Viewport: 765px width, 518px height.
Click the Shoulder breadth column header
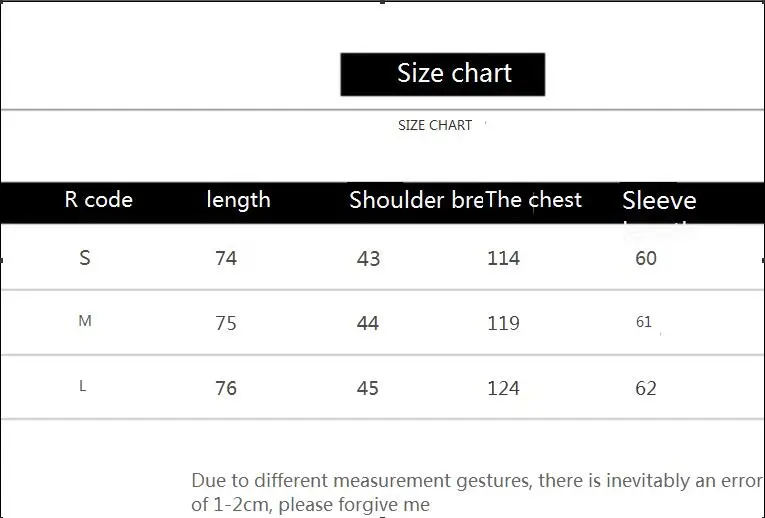click(x=417, y=200)
